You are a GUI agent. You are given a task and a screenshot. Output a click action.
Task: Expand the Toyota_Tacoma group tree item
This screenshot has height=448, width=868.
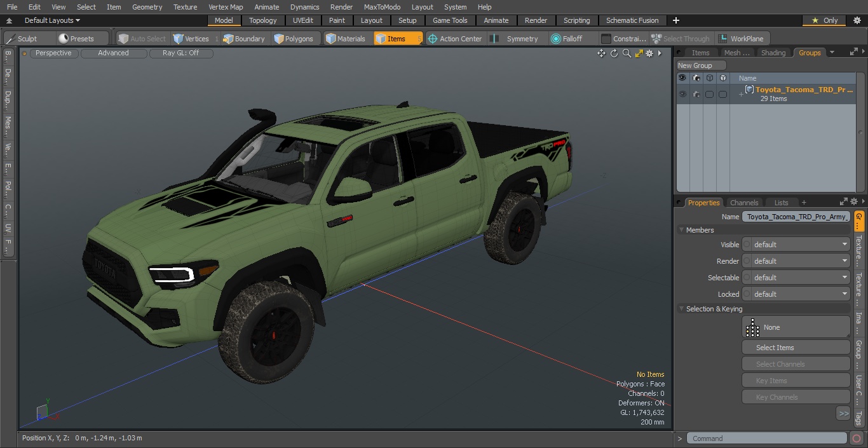pos(741,94)
